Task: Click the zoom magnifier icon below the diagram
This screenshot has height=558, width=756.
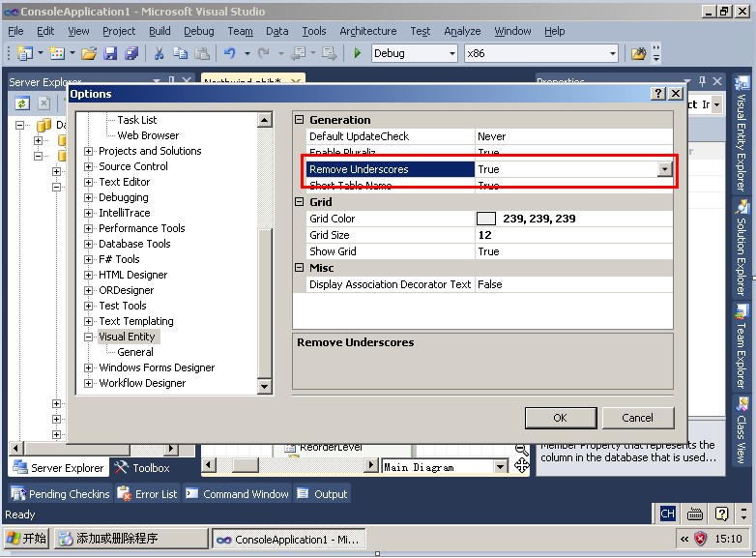Action: point(521,450)
